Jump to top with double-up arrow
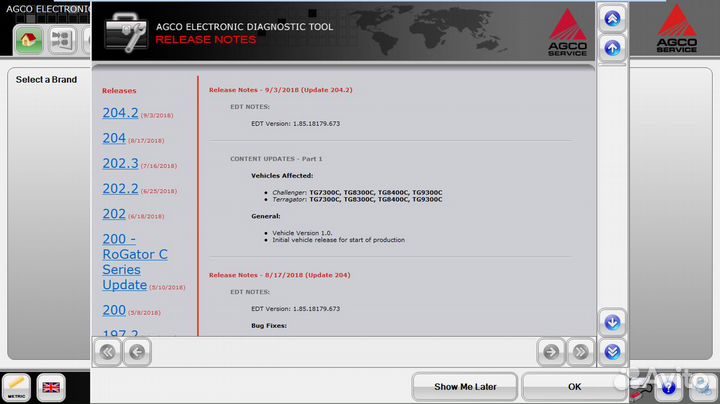The width and height of the screenshot is (720, 404). 612,18
